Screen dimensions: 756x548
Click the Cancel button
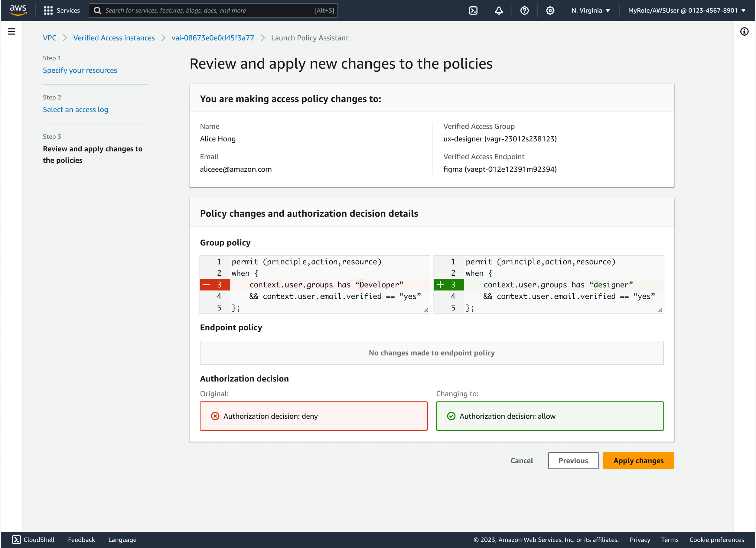[521, 460]
